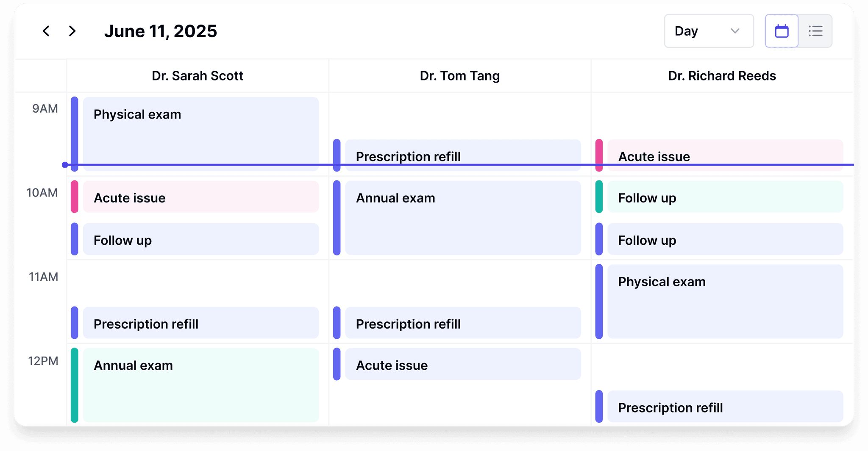
Task: Click the June 11, 2025 date heading
Action: click(x=161, y=30)
